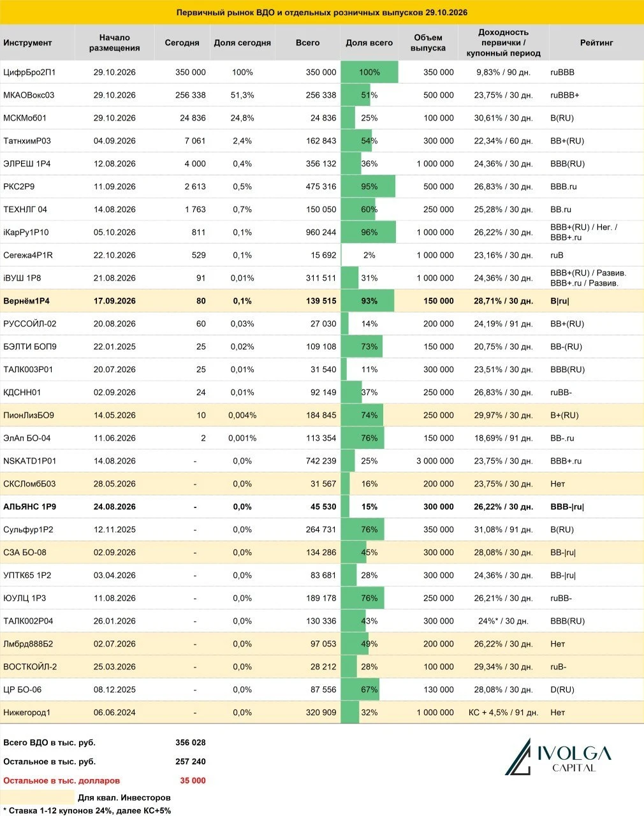Click the Нижегород1 instrument row
Screen dimensions: 644x816
[322, 712]
